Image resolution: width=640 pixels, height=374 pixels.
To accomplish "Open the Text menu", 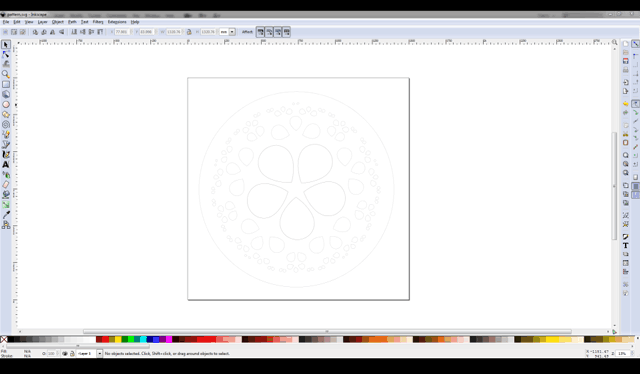I will pos(84,22).
